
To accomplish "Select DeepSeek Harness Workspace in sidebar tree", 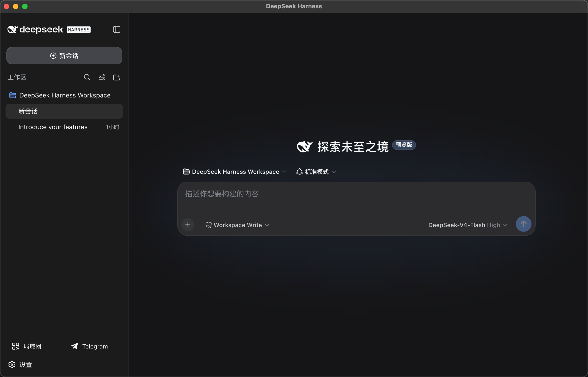I will tap(64, 95).
